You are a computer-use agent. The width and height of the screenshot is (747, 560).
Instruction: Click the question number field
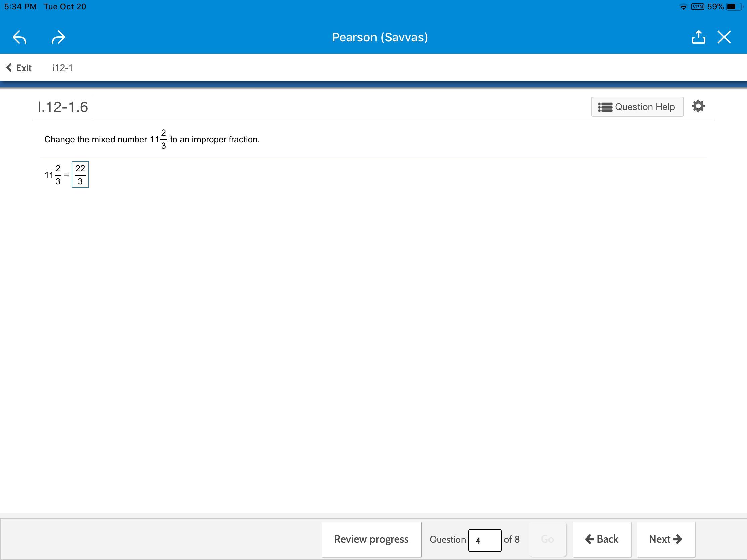(484, 540)
